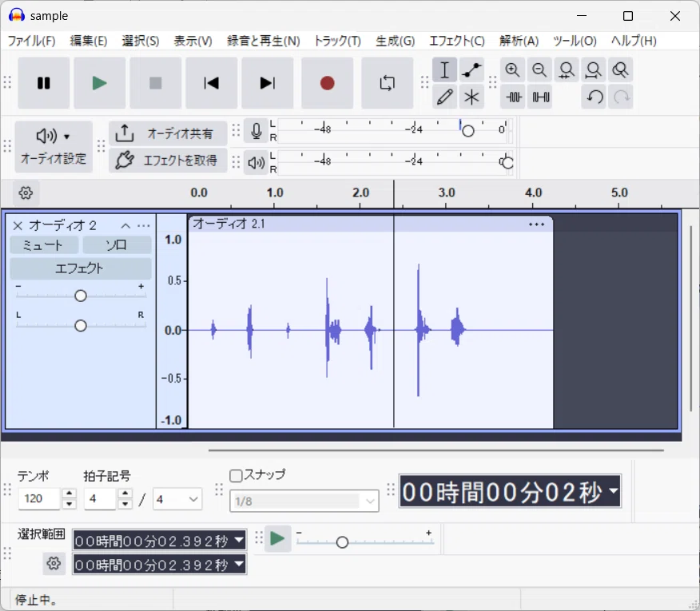
Task: Select the Envelope tool
Action: click(x=471, y=70)
